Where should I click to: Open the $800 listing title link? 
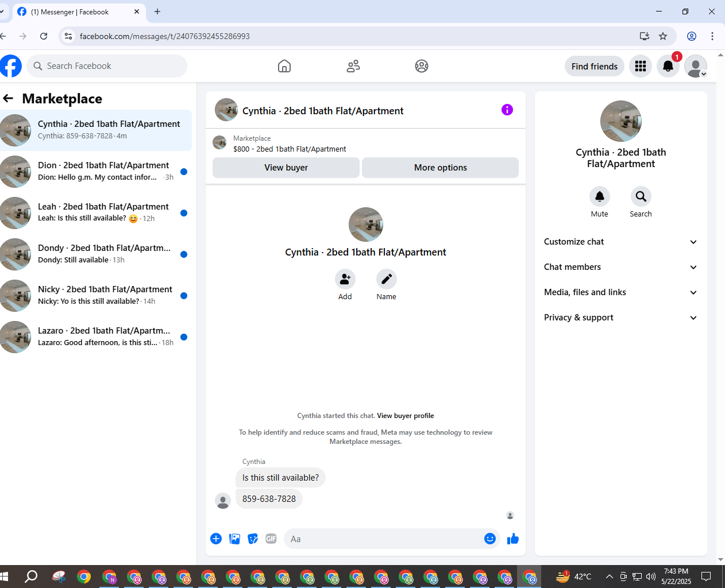click(x=290, y=149)
